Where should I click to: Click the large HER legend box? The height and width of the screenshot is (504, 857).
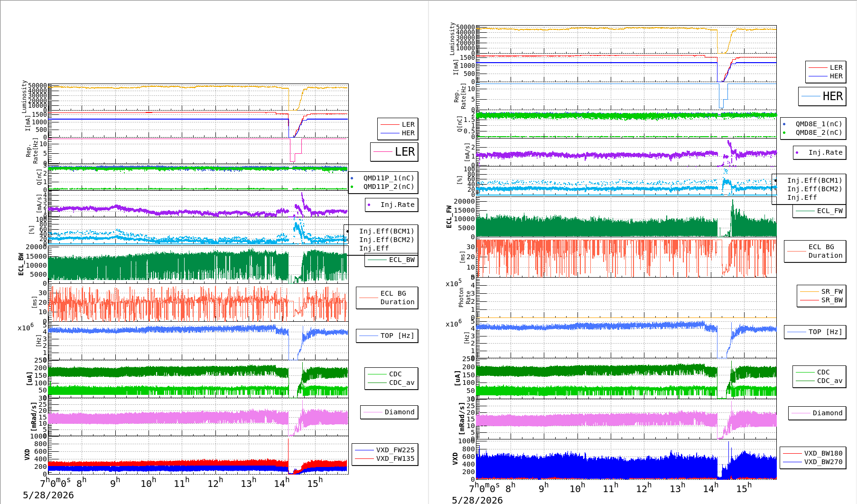(822, 96)
